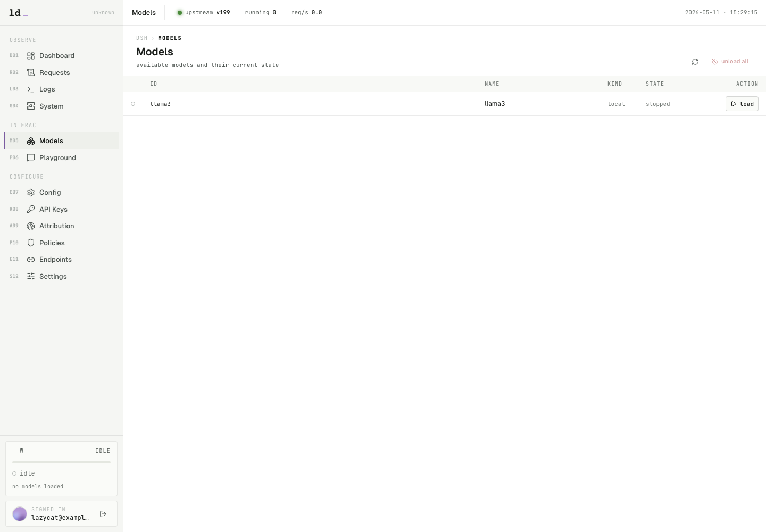Click DSH breadcrumb link
The image size is (766, 532).
142,38
